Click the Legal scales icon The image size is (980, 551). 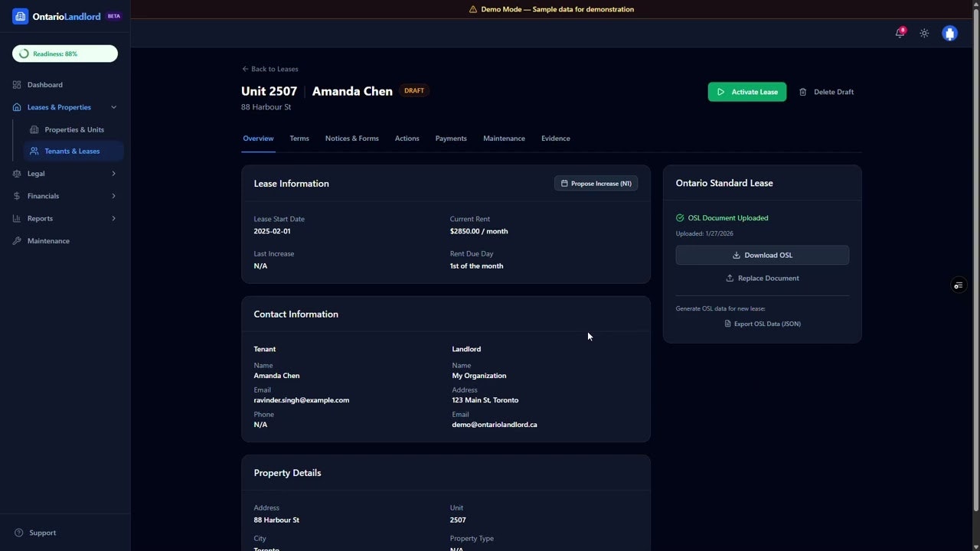[x=17, y=174]
